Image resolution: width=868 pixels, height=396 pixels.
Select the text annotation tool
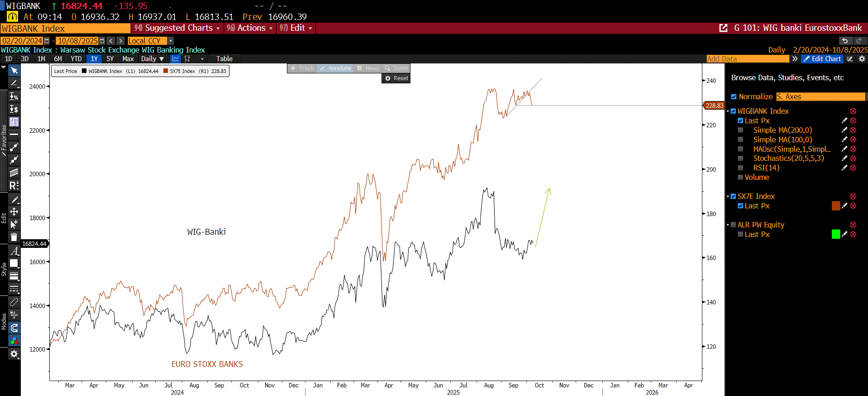tap(14, 122)
